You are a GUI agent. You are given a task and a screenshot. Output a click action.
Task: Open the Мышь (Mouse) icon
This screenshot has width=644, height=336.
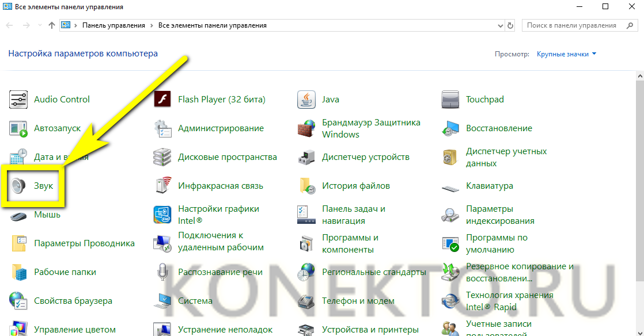(19, 215)
